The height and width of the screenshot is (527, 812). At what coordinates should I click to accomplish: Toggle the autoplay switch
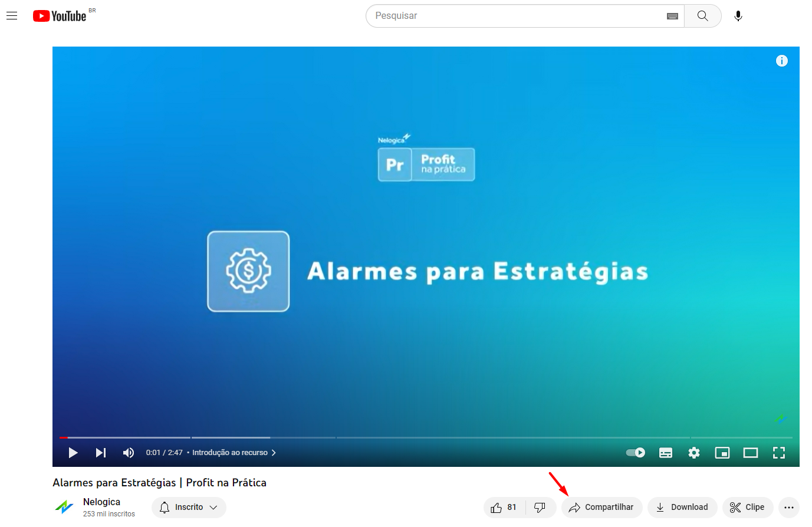point(636,453)
